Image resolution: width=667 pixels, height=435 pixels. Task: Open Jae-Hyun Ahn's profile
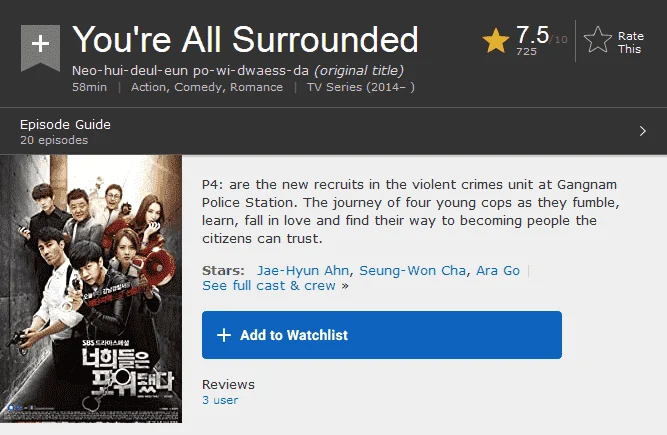click(x=303, y=270)
